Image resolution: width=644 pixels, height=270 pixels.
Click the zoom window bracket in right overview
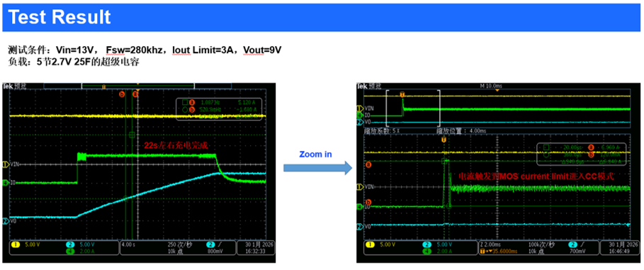[x=413, y=108]
